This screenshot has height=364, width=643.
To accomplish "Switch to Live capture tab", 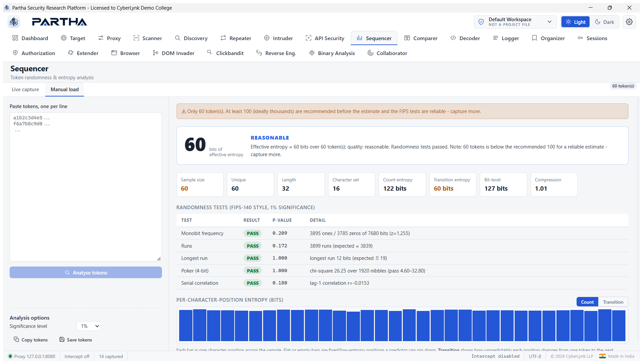I will coord(25,90).
